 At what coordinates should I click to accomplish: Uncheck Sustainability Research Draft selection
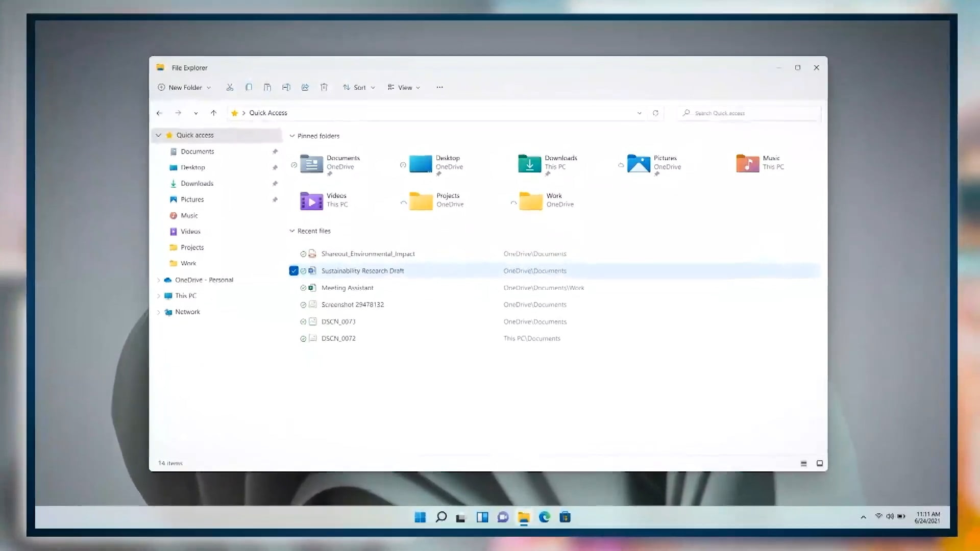(294, 271)
